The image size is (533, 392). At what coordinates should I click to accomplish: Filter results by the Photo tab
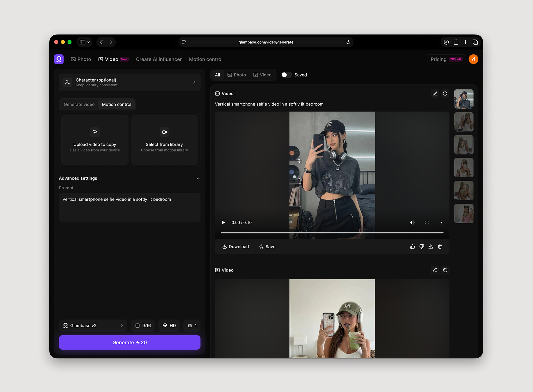tap(236, 75)
